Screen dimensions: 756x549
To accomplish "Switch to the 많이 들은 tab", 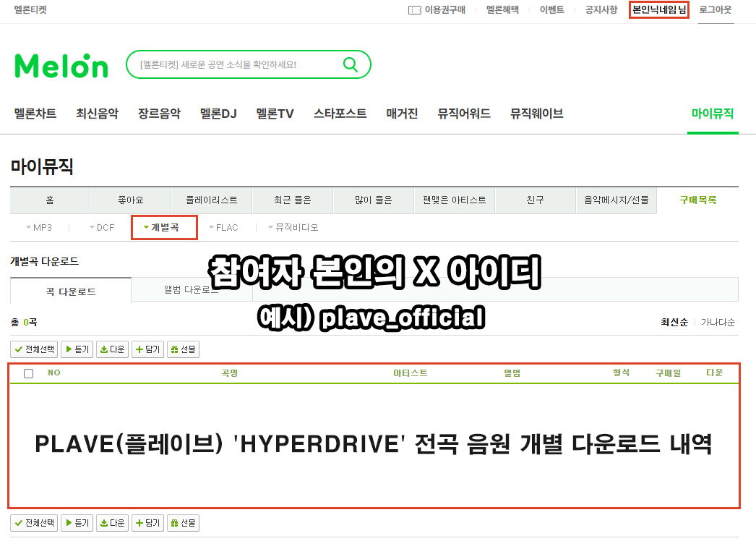I will (374, 200).
